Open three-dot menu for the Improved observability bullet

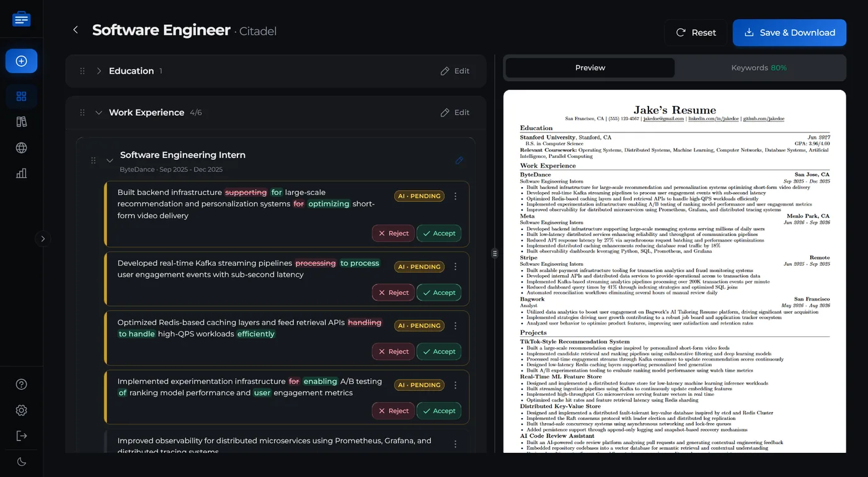(455, 444)
